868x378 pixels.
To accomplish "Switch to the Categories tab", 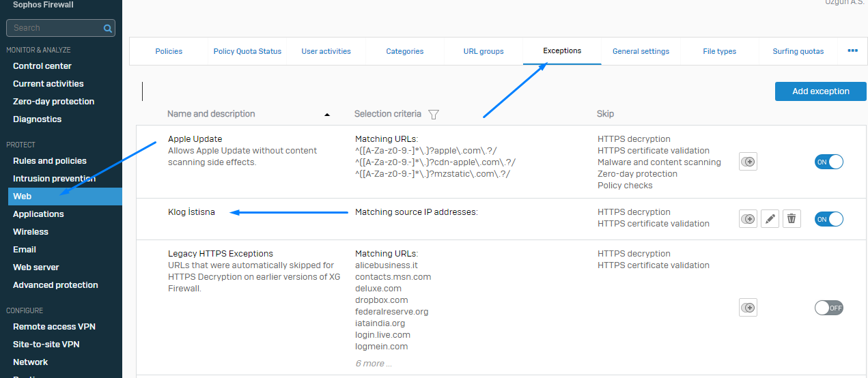I will [405, 51].
